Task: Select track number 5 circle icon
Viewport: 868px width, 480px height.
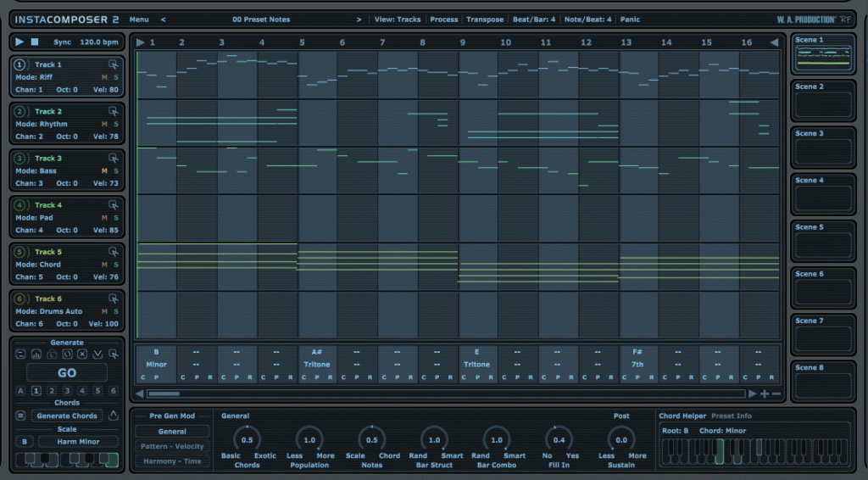Action: point(19,252)
